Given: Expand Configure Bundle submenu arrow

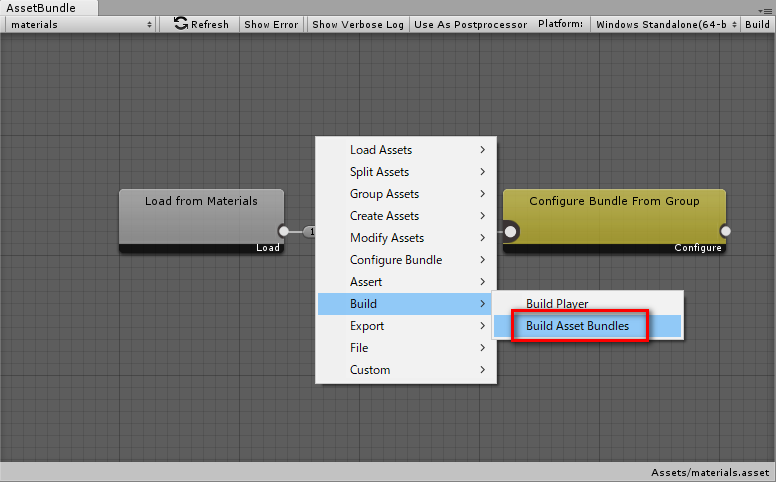Looking at the screenshot, I should tap(483, 260).
